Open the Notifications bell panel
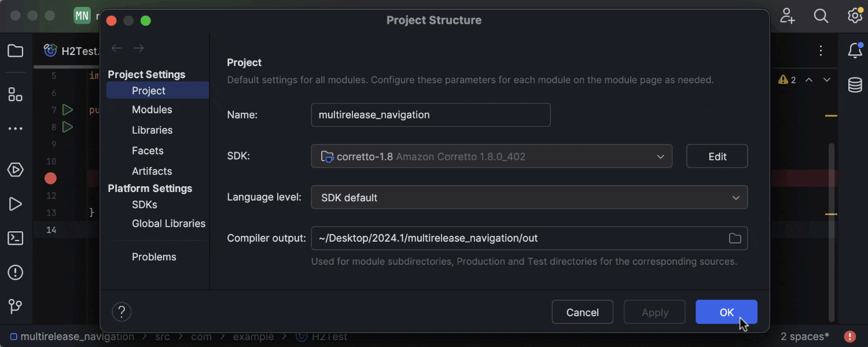This screenshot has height=347, width=868. tap(855, 51)
